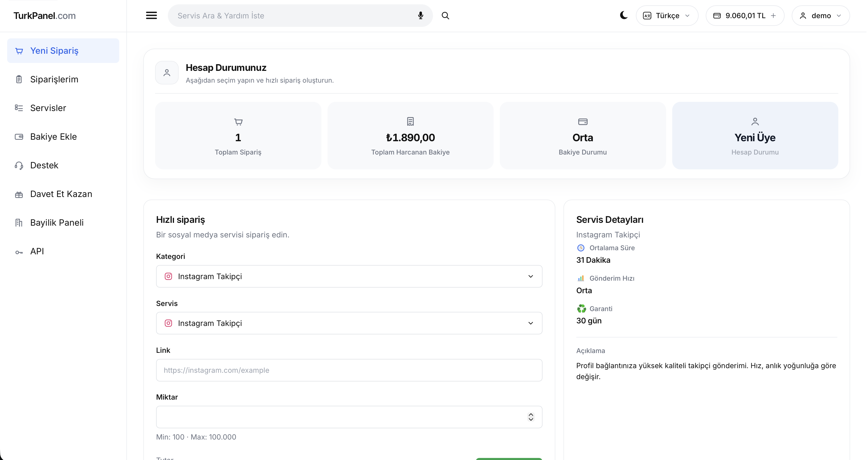Screen dimensions: 868x460
Task: Click the Destek headset icon
Action: pos(19,166)
